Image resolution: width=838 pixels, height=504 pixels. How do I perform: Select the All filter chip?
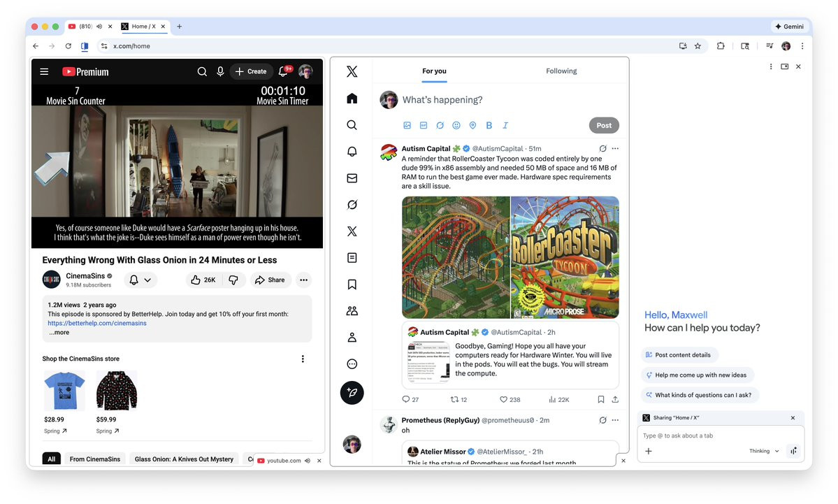tap(51, 459)
